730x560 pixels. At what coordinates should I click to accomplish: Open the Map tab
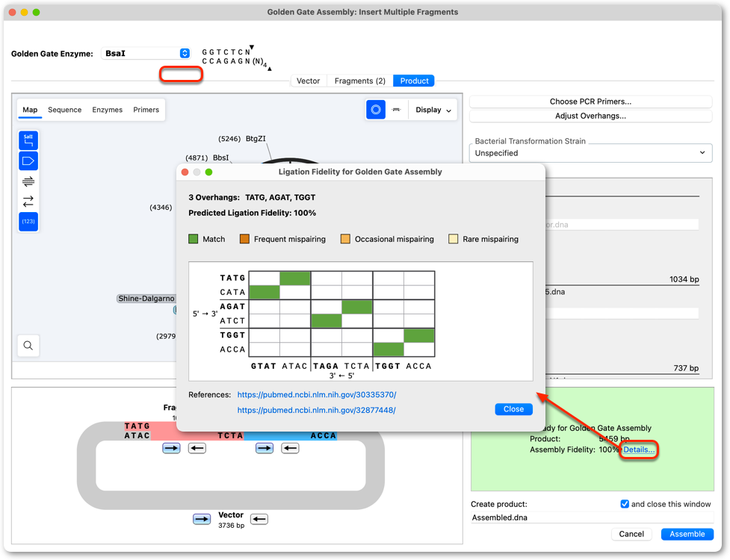pyautogui.click(x=30, y=110)
